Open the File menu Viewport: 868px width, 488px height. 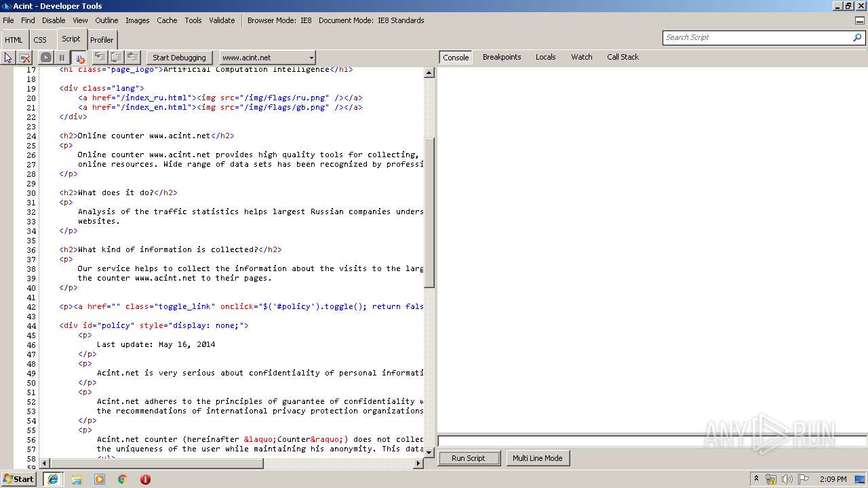(x=8, y=20)
